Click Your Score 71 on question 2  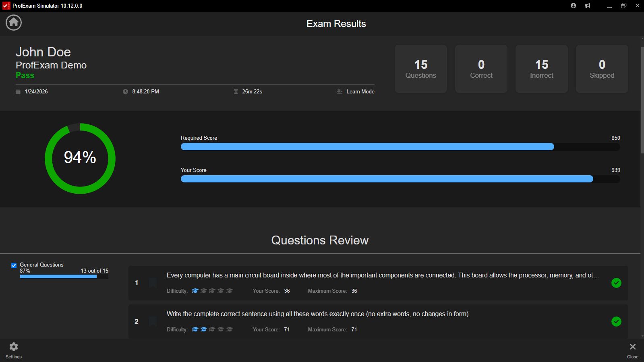click(x=271, y=329)
